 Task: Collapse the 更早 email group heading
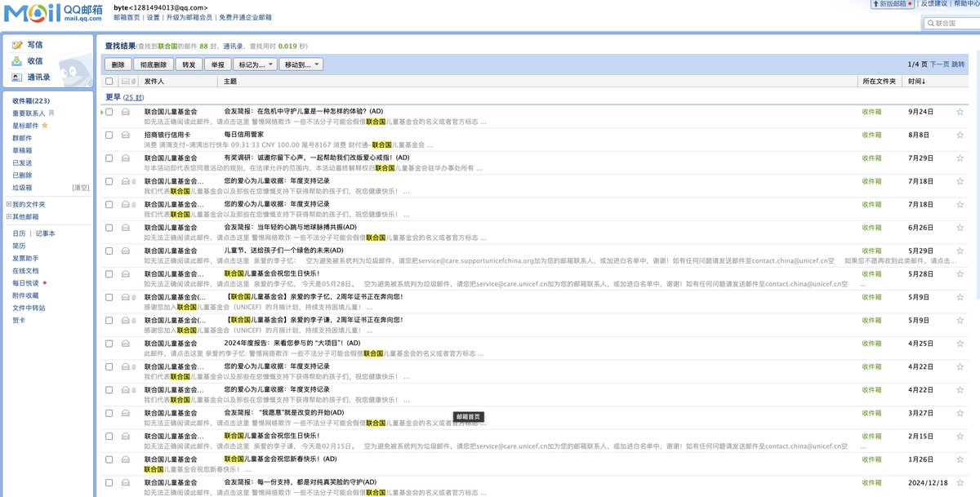(x=113, y=97)
